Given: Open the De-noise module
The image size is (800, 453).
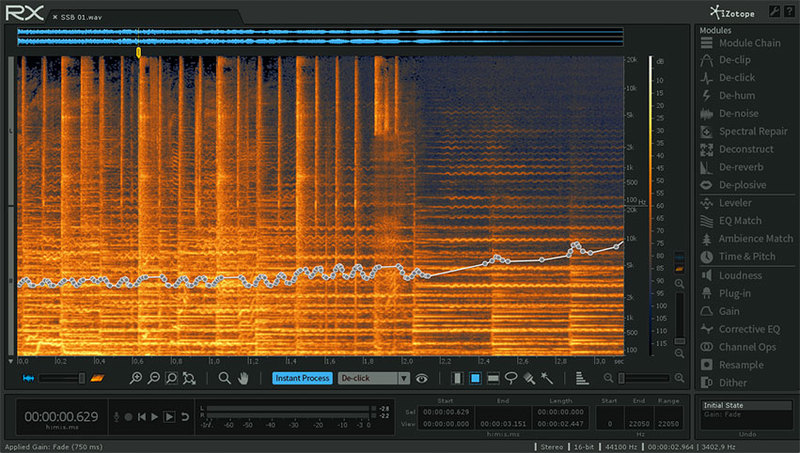Looking at the screenshot, I should 730,114.
